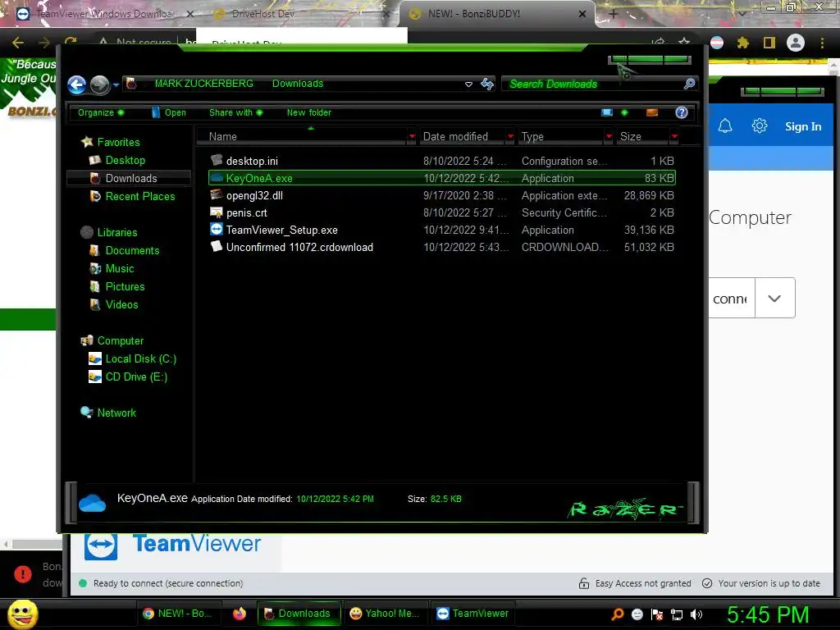Click the search magnifier in Search Downloads
This screenshot has height=630, width=840.
(x=689, y=84)
